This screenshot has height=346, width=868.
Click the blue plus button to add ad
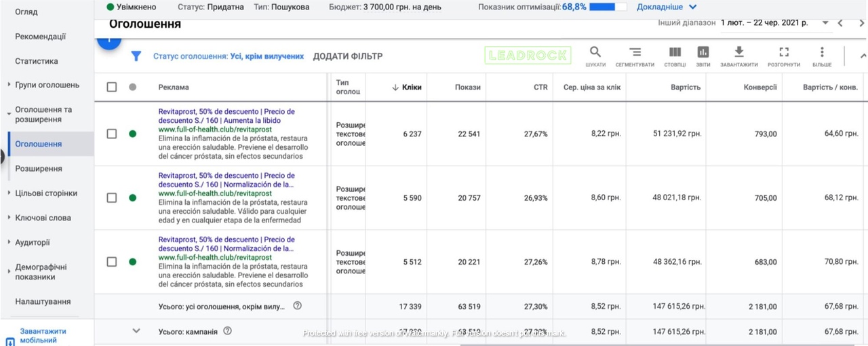pyautogui.click(x=108, y=40)
